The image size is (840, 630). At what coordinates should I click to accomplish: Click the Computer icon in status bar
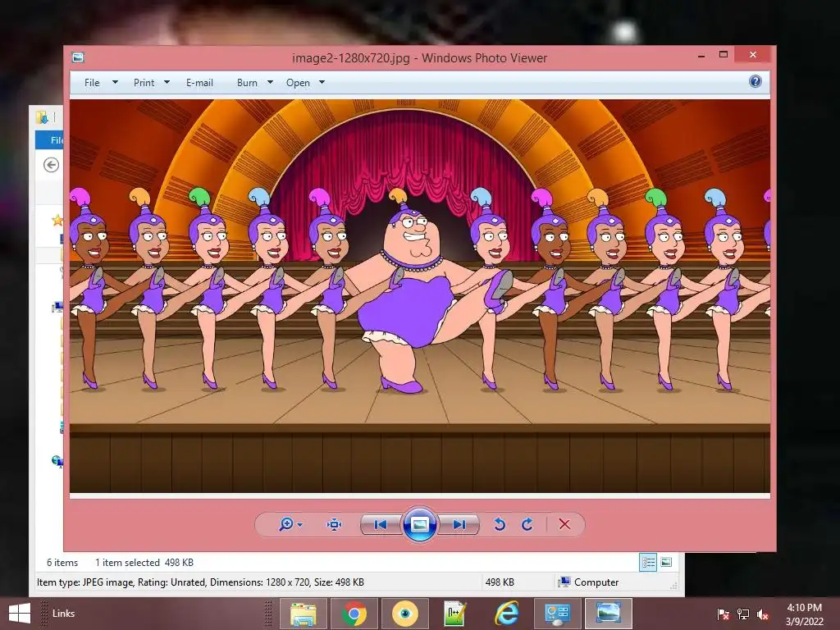click(x=564, y=582)
